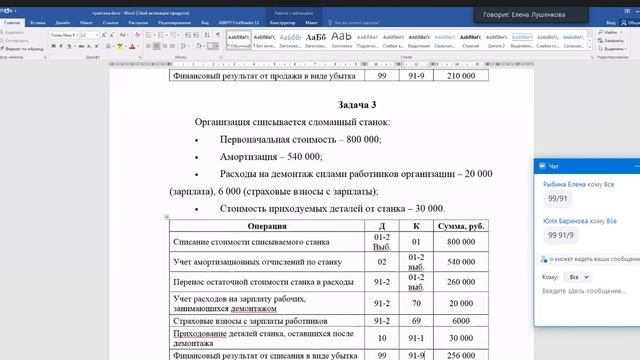Viewport: 640px width, 360px height.
Task: Switch to the Вставка tab
Action: pyautogui.click(x=38, y=22)
